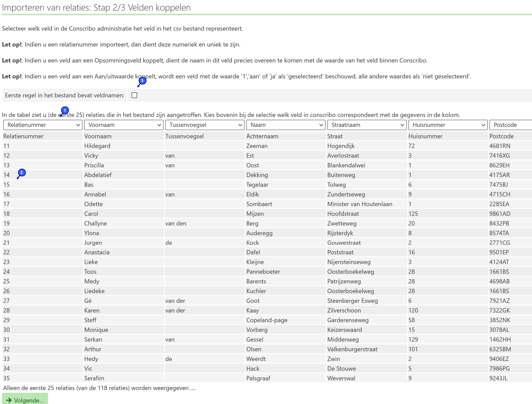Click the surname Palsgraaf

pyautogui.click(x=258, y=378)
